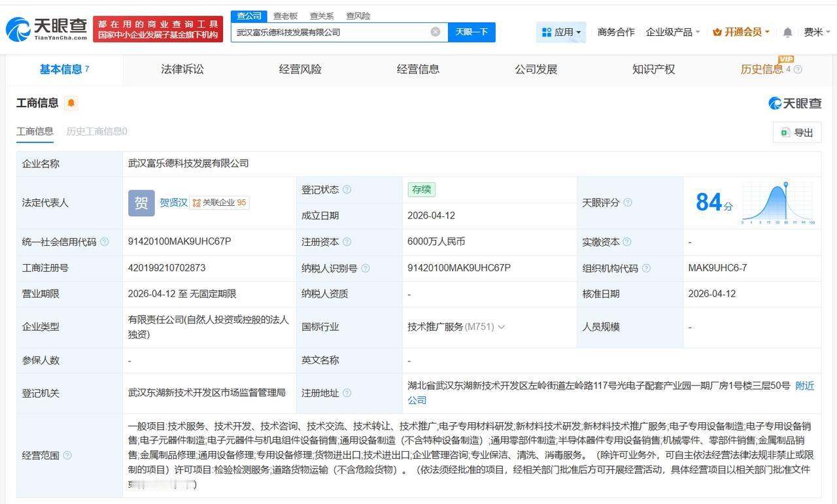Click the 天眼一下 search button
837x504 pixels.
tap(472, 31)
